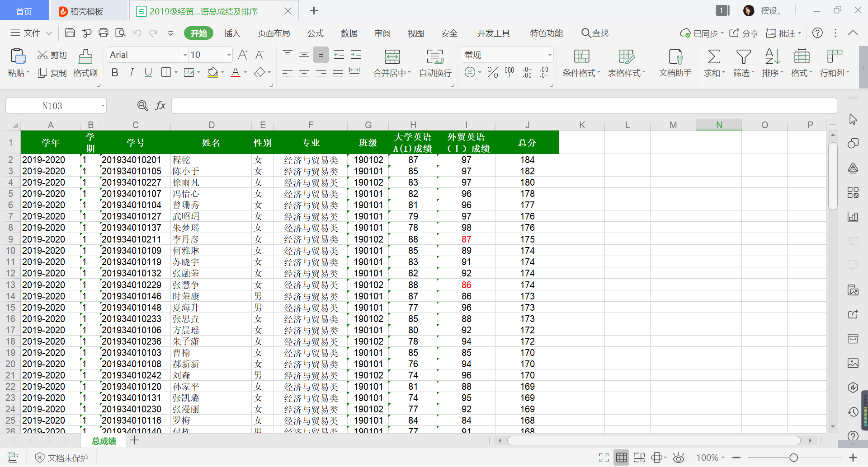Switch to 稻壳模板 tab
The width and height of the screenshot is (868, 467).
pos(81,11)
